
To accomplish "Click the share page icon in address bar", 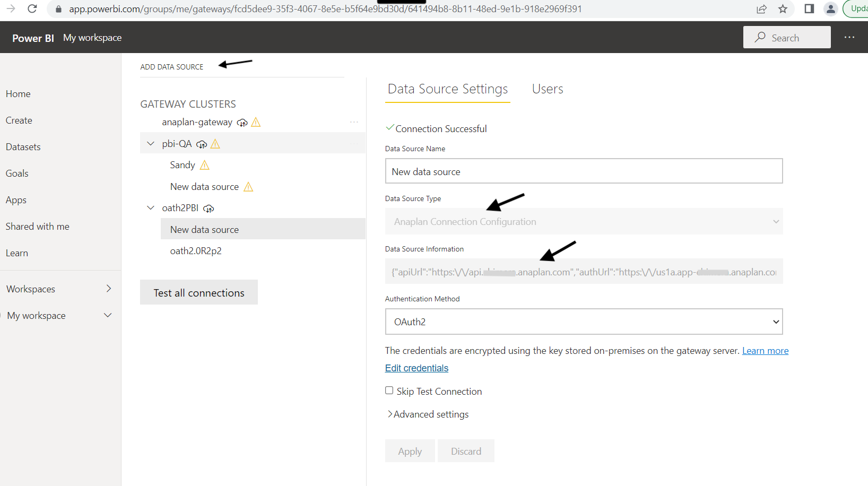I will tap(761, 8).
